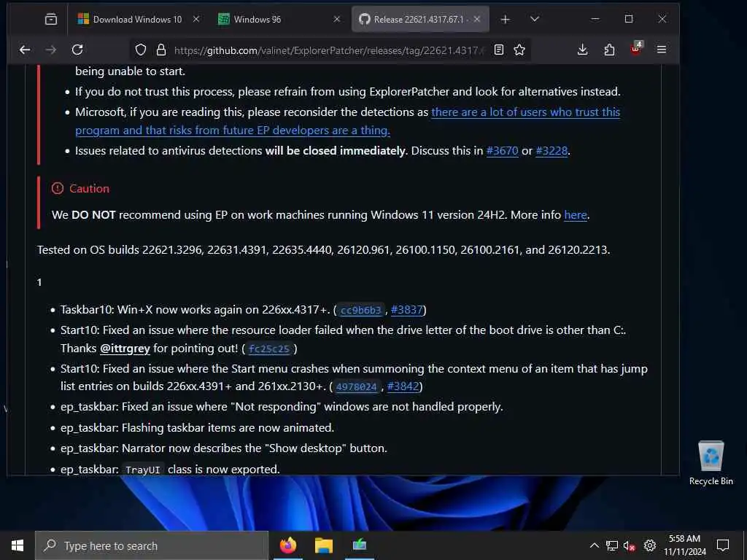Open the Firefox application hamburger menu

click(x=662, y=50)
